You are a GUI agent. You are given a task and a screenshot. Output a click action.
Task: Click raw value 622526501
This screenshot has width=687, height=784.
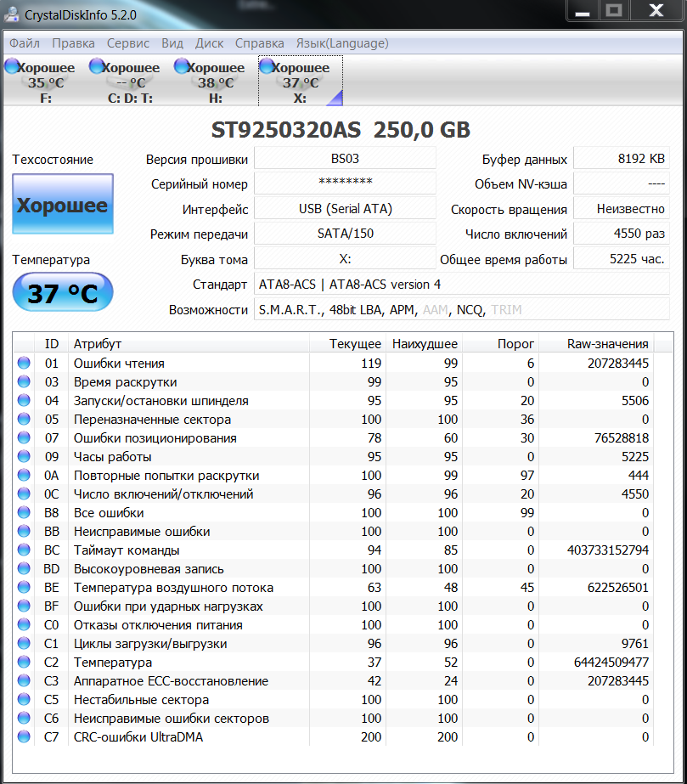pyautogui.click(x=618, y=588)
